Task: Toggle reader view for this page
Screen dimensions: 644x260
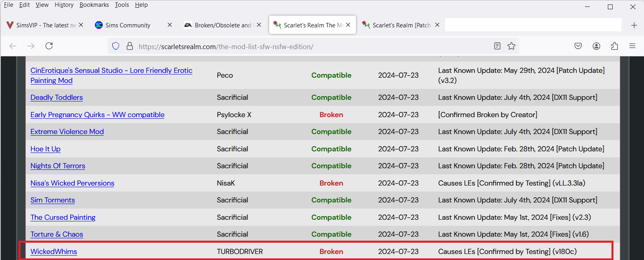Action: [x=497, y=46]
